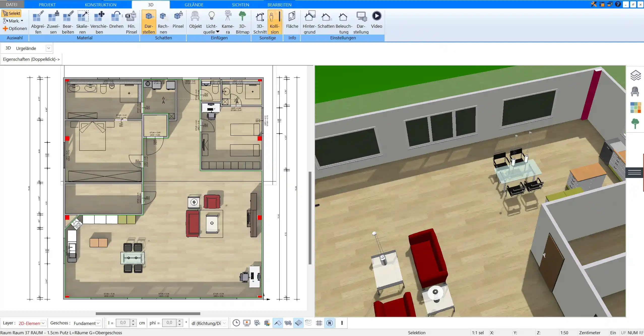
Task: Open the Fläche info tool
Action: click(292, 20)
